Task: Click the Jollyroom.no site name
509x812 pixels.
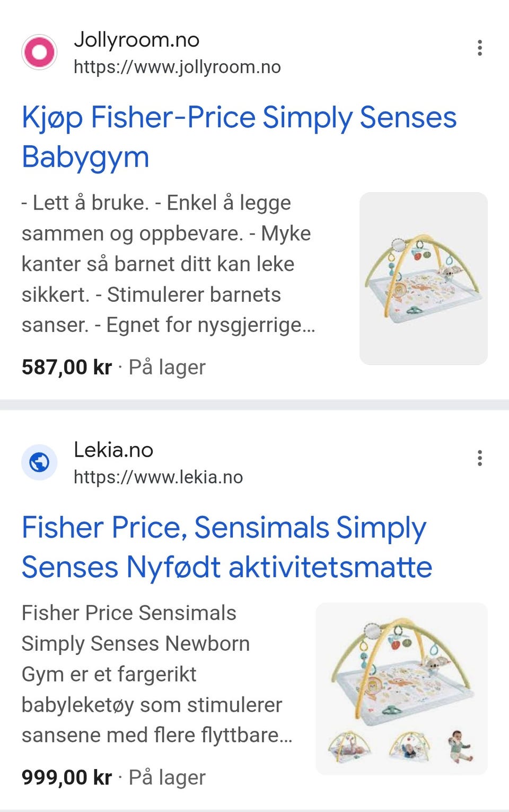Action: coord(136,40)
